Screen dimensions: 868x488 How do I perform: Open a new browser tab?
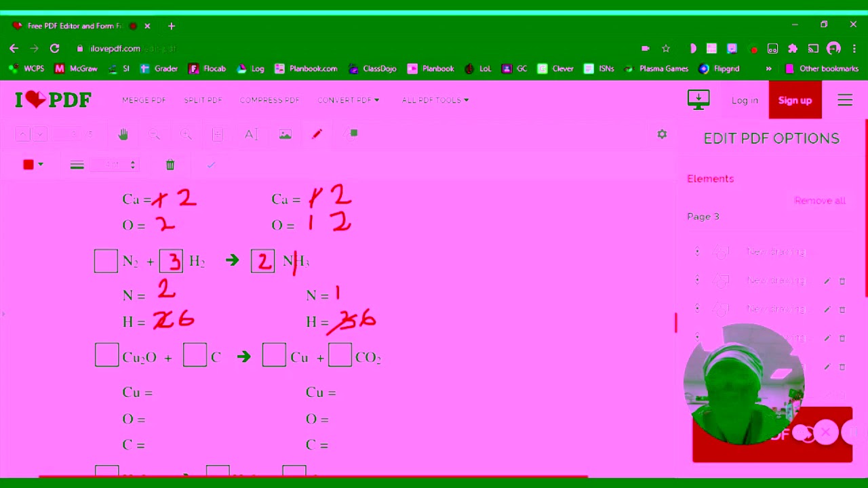pyautogui.click(x=172, y=26)
